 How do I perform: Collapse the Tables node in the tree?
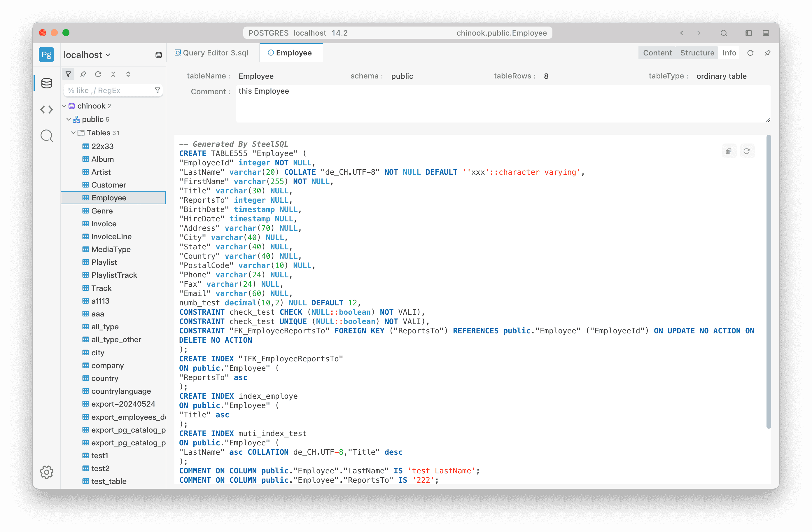pyautogui.click(x=74, y=133)
